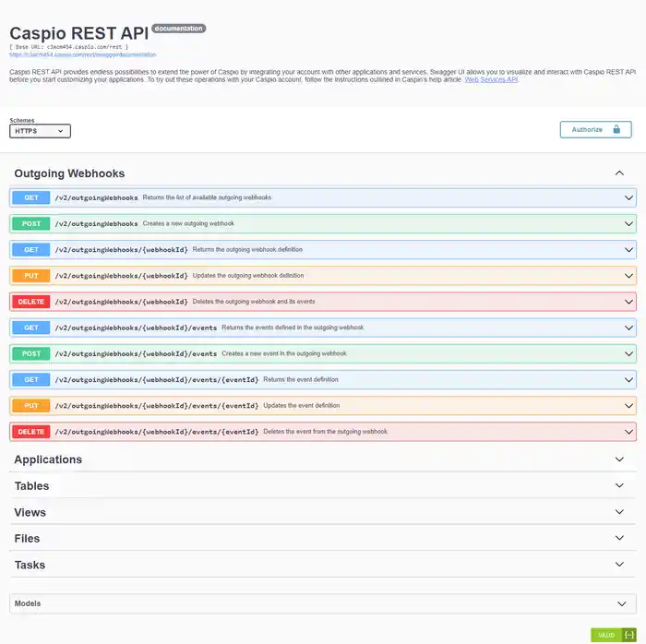Click 'Updates the event definition' description
This screenshot has width=646, height=644.
[x=302, y=405]
